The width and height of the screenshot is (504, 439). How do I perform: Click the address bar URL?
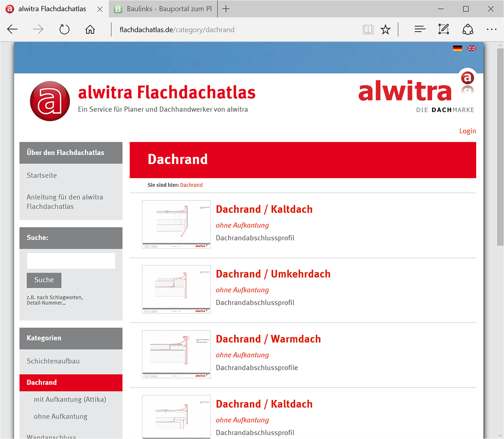click(177, 30)
